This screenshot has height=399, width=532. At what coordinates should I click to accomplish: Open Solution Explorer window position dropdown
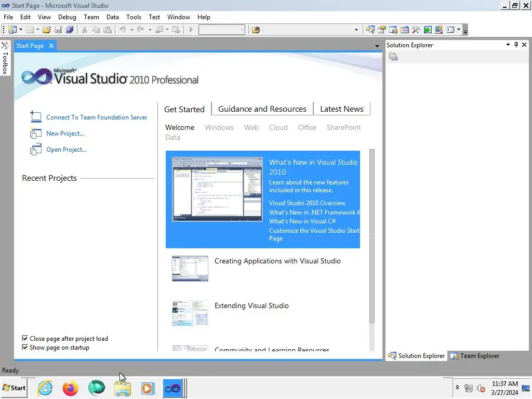[508, 45]
